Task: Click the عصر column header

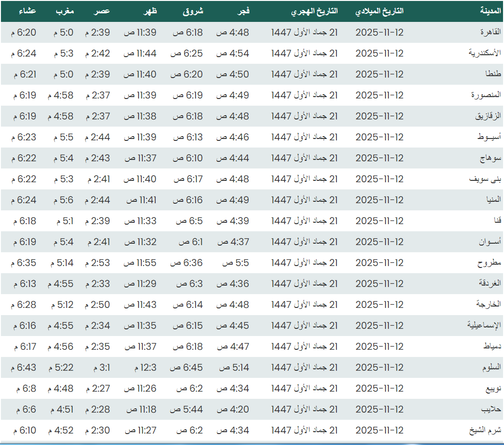Action: coord(104,11)
